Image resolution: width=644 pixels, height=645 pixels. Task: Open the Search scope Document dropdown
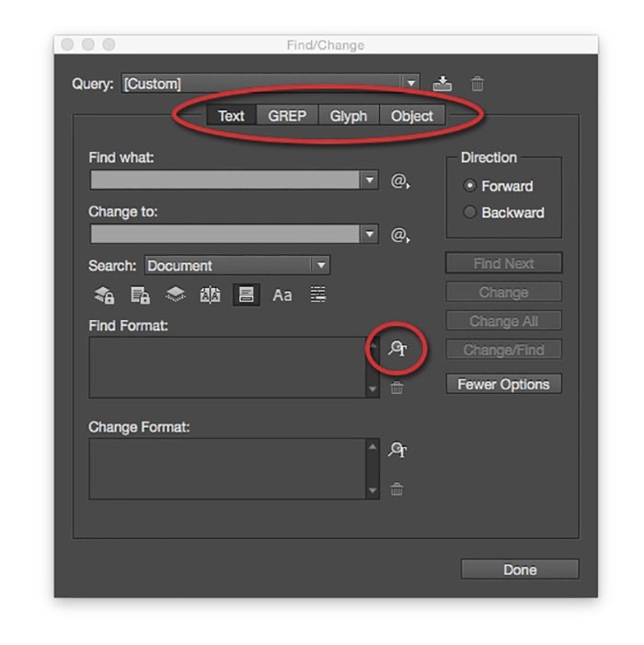[237, 265]
